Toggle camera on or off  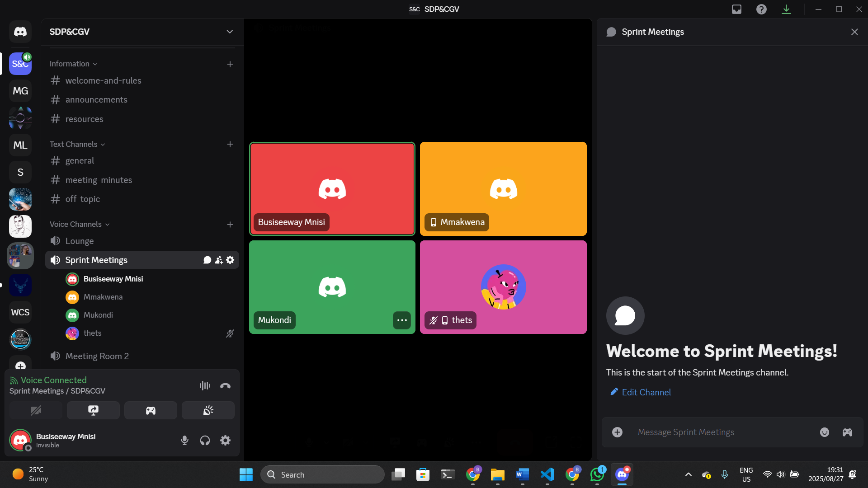click(x=36, y=410)
